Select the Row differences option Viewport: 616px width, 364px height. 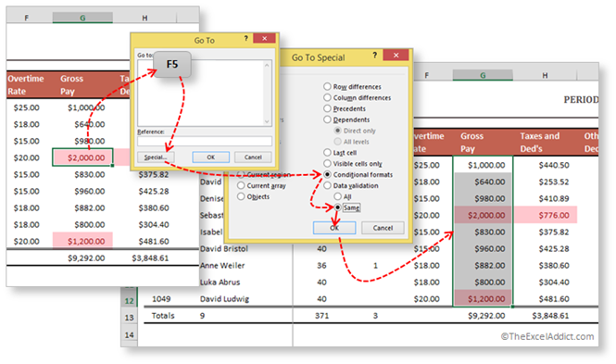point(327,86)
